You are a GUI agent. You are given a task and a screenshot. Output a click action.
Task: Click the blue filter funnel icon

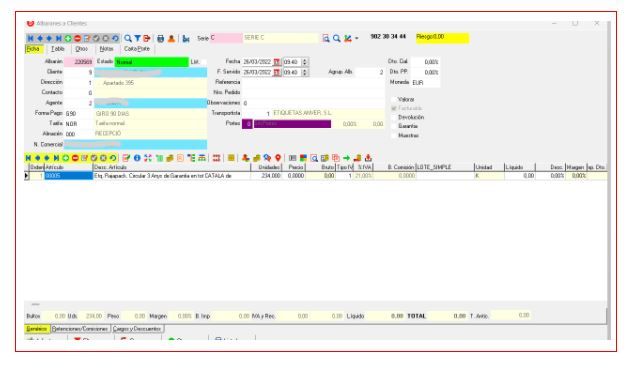coord(137,38)
